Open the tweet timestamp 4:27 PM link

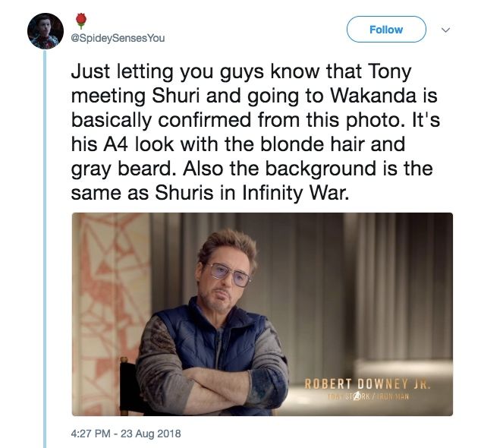(90, 434)
